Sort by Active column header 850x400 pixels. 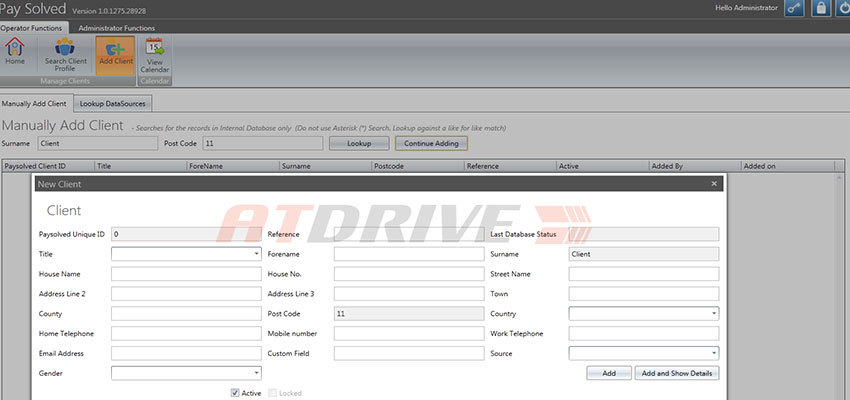[603, 166]
